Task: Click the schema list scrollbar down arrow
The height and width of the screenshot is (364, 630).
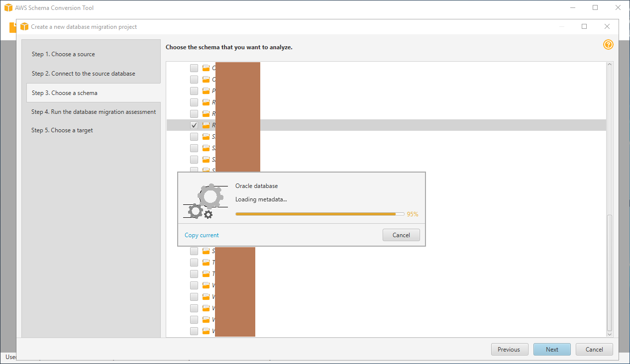Action: point(610,334)
